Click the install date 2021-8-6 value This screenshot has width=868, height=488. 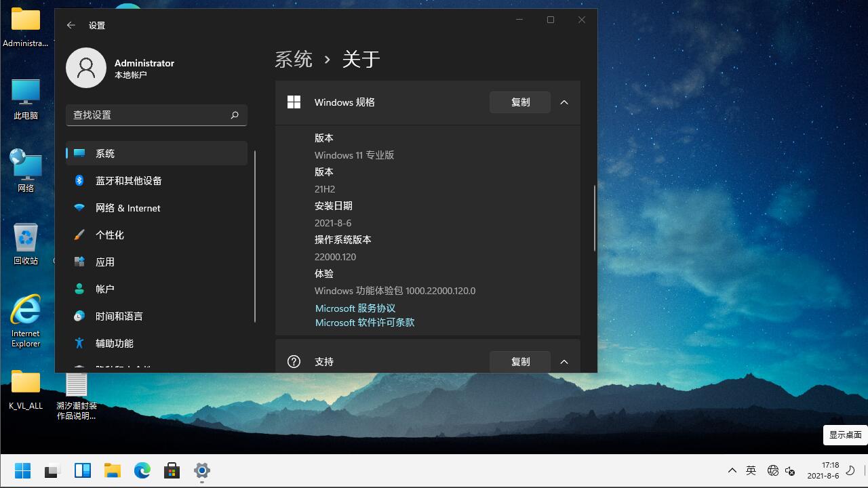point(333,223)
